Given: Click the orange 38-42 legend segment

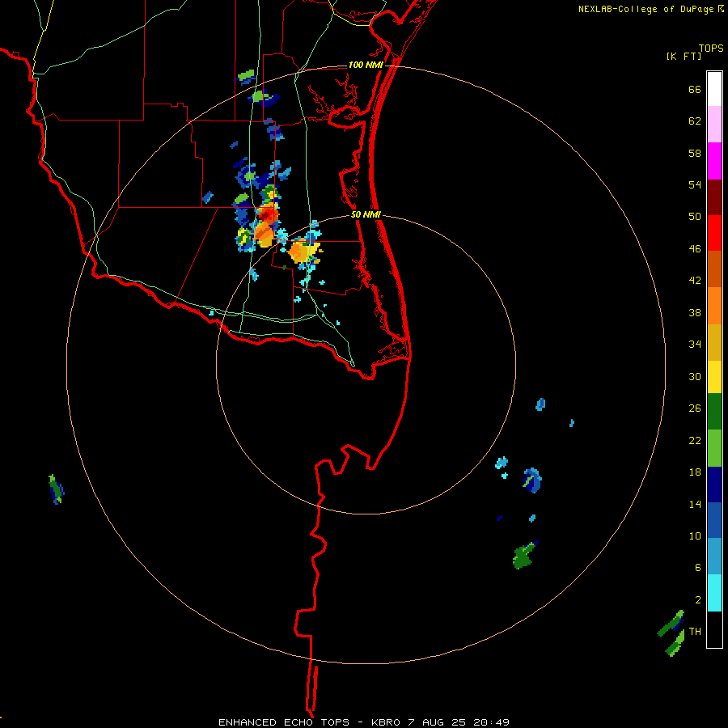Looking at the screenshot, I should point(714,305).
